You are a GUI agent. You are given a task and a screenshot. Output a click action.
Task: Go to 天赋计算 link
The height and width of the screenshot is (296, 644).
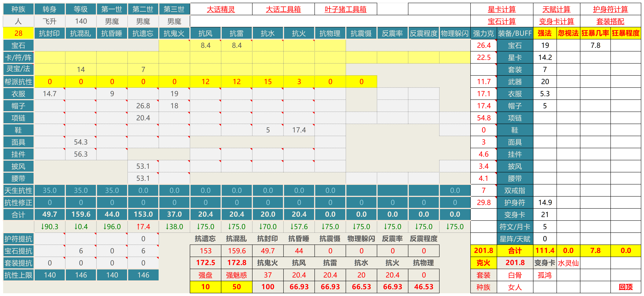coord(556,10)
